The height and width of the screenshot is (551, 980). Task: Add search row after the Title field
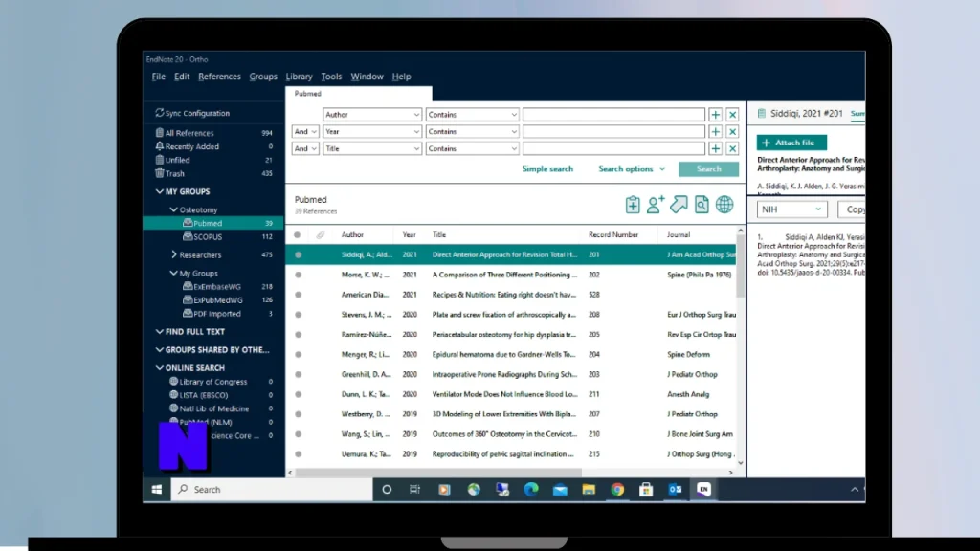click(x=715, y=148)
